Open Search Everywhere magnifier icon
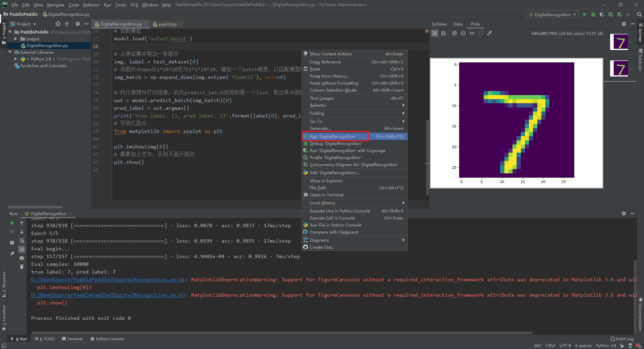The image size is (644, 349). [639, 15]
